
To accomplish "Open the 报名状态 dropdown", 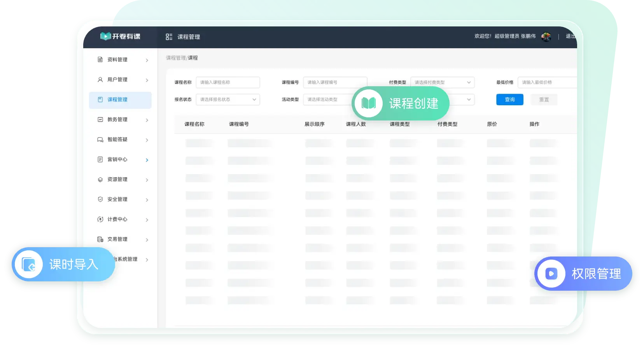I will pyautogui.click(x=227, y=99).
